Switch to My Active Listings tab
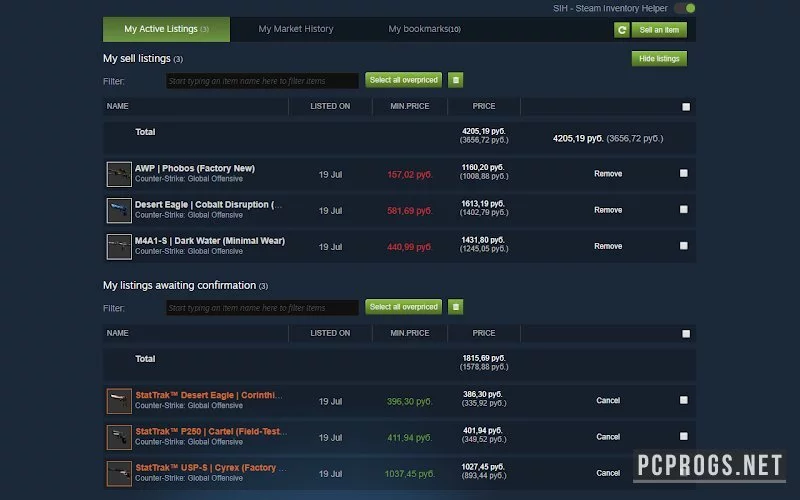 pos(166,30)
